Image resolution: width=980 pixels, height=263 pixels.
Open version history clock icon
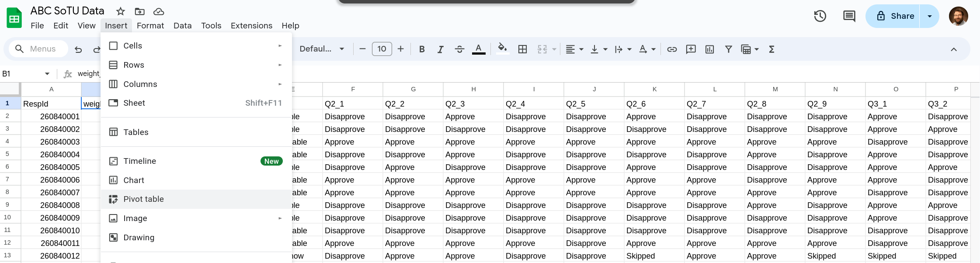click(820, 16)
